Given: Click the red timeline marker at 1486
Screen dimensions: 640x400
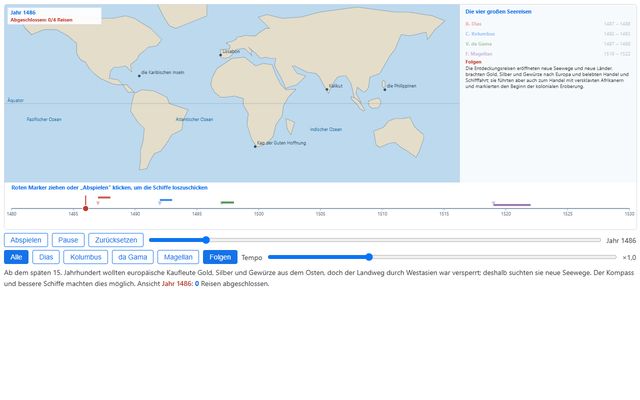Looking at the screenshot, I should 85,209.
